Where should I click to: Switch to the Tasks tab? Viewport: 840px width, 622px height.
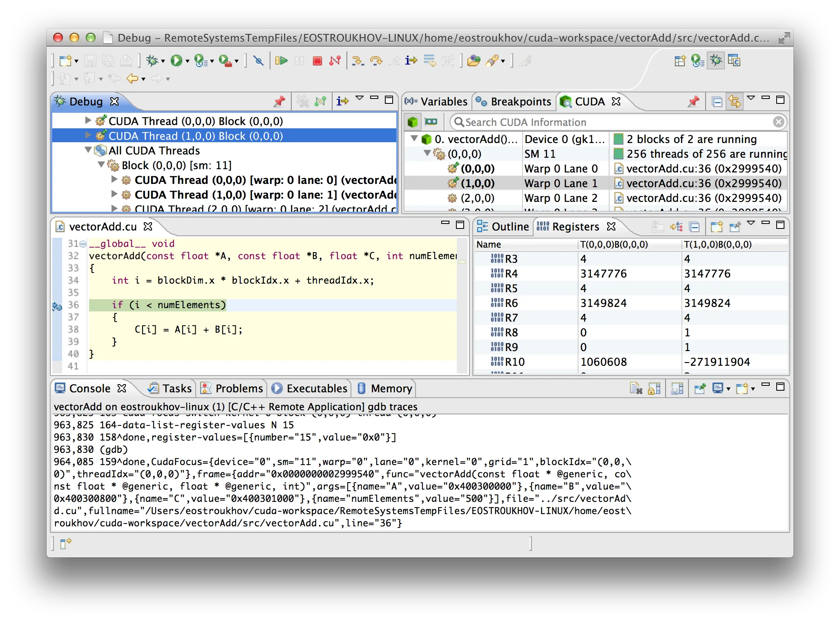[170, 388]
